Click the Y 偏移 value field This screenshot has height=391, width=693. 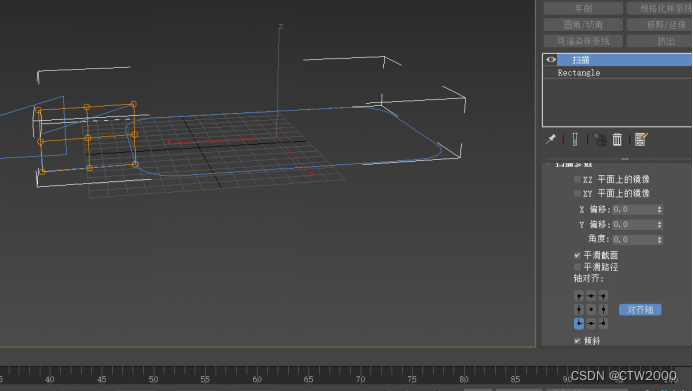click(x=634, y=224)
